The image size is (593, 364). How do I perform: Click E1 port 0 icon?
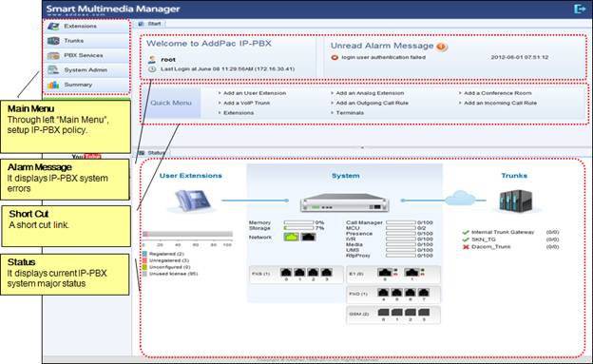click(385, 273)
